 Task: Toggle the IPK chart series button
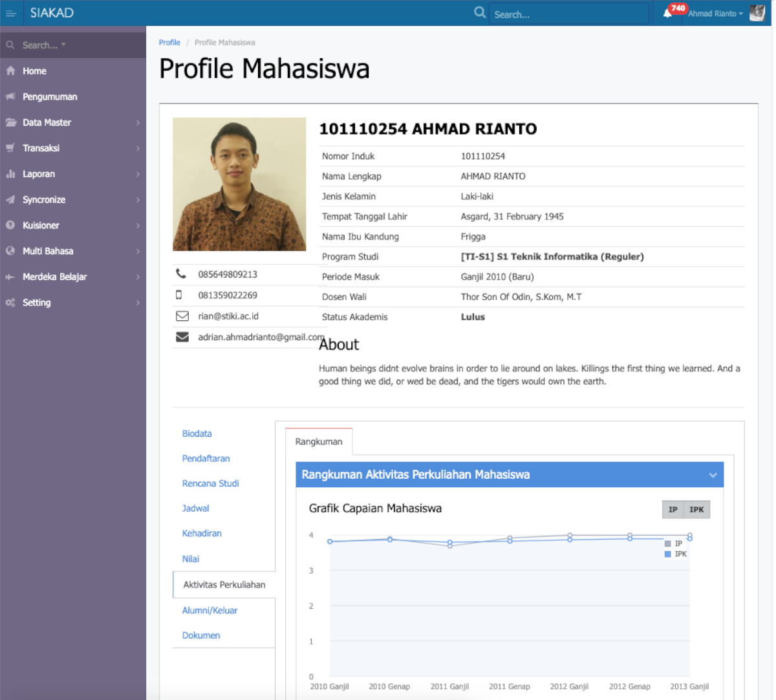tap(696, 510)
